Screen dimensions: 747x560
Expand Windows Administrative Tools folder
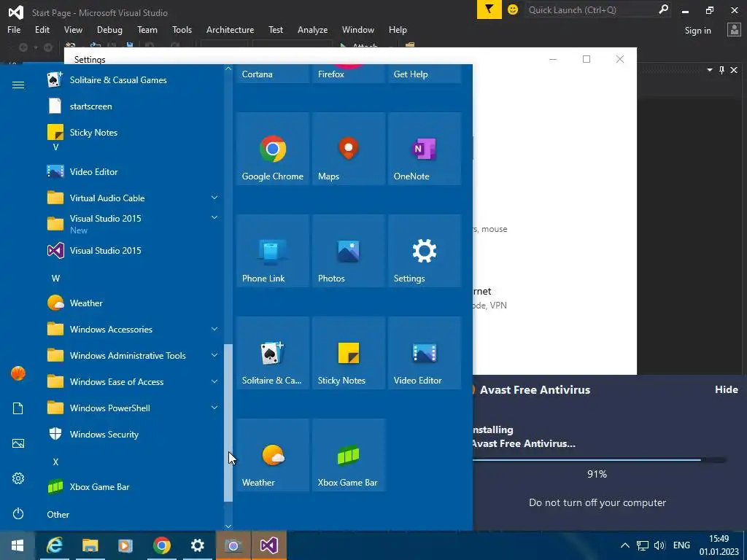point(133,356)
